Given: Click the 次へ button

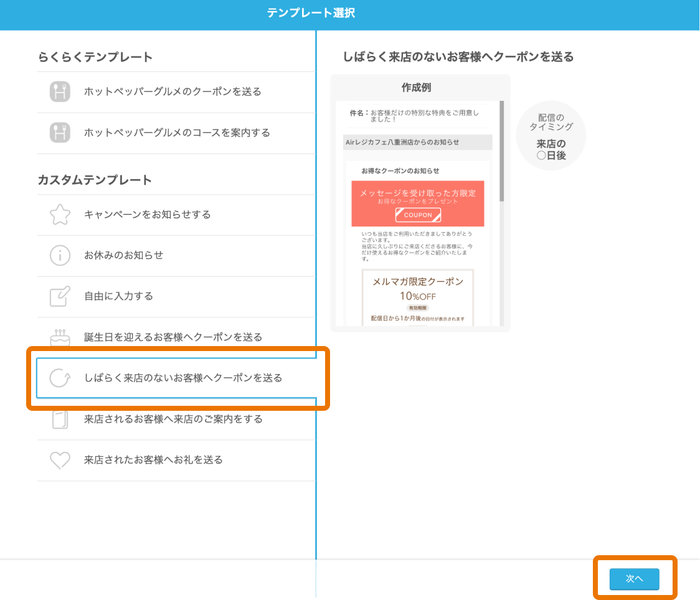Looking at the screenshot, I should pyautogui.click(x=634, y=579).
